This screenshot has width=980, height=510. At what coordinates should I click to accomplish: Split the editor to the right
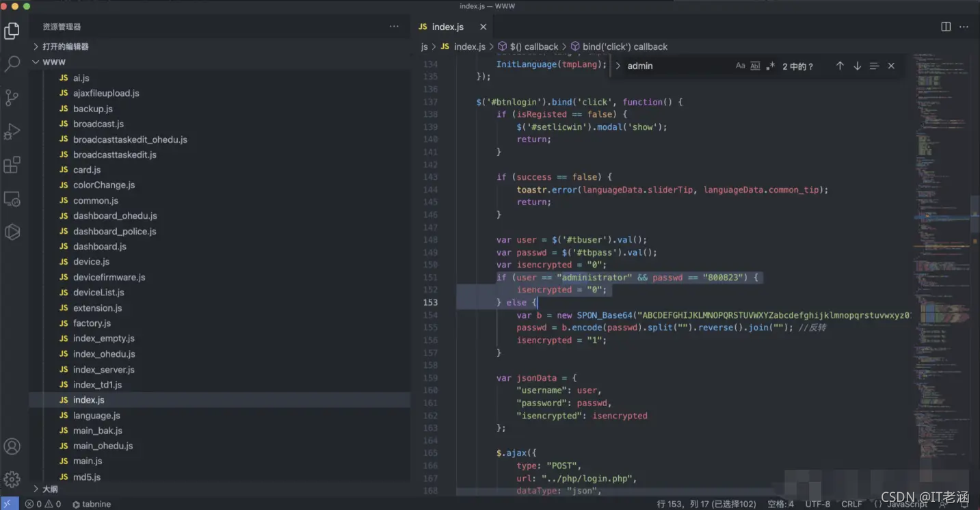coord(946,27)
